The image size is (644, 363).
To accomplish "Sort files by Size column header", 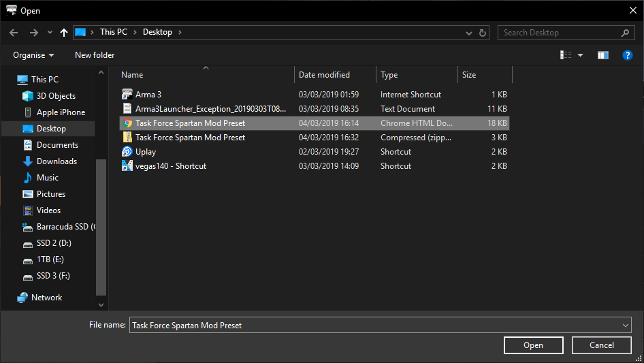I will pyautogui.click(x=469, y=75).
